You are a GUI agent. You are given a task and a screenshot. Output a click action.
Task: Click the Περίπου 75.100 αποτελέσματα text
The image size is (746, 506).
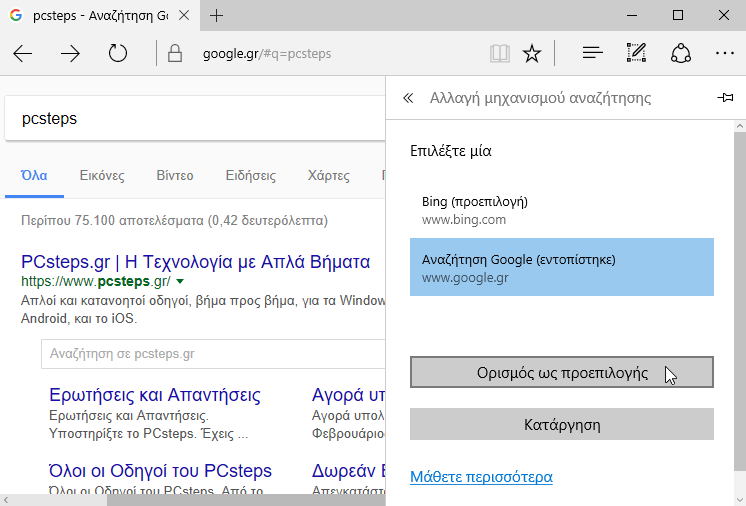pos(175,221)
